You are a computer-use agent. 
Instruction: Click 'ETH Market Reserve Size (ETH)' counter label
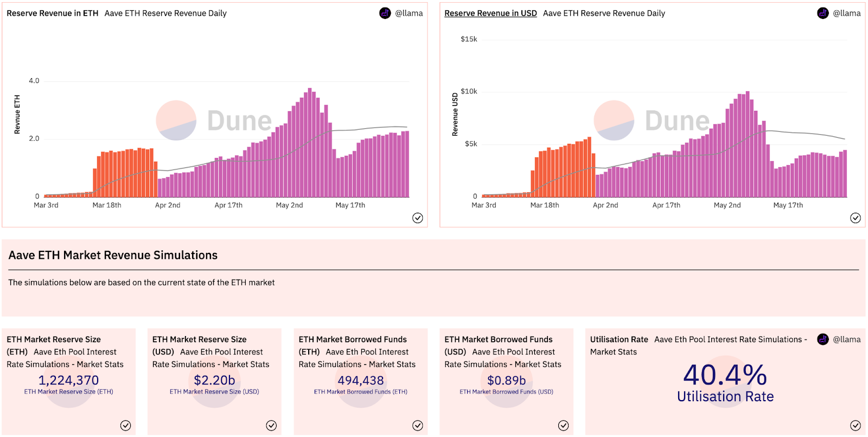pyautogui.click(x=68, y=391)
